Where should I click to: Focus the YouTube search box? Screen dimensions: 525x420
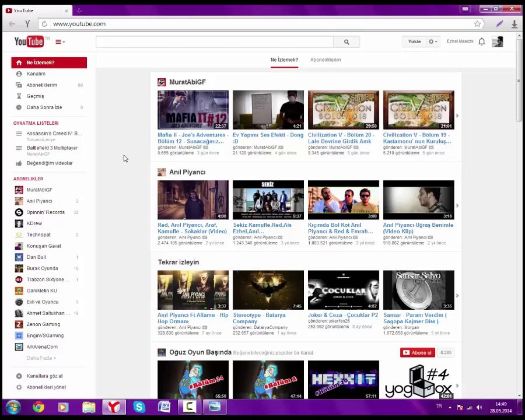pyautogui.click(x=215, y=42)
